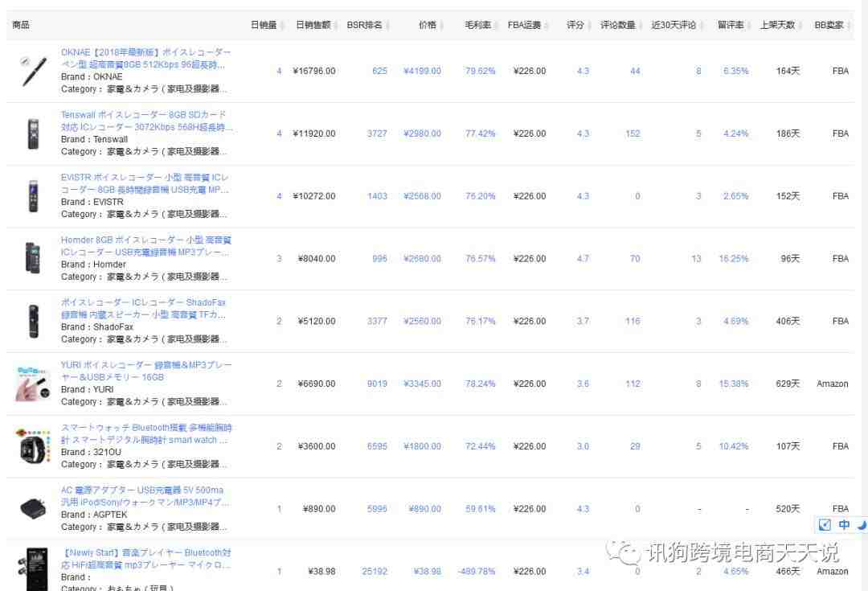Click the sort icon beside 上架天数 header
Viewport: 868px width, 591px height.
tap(800, 26)
